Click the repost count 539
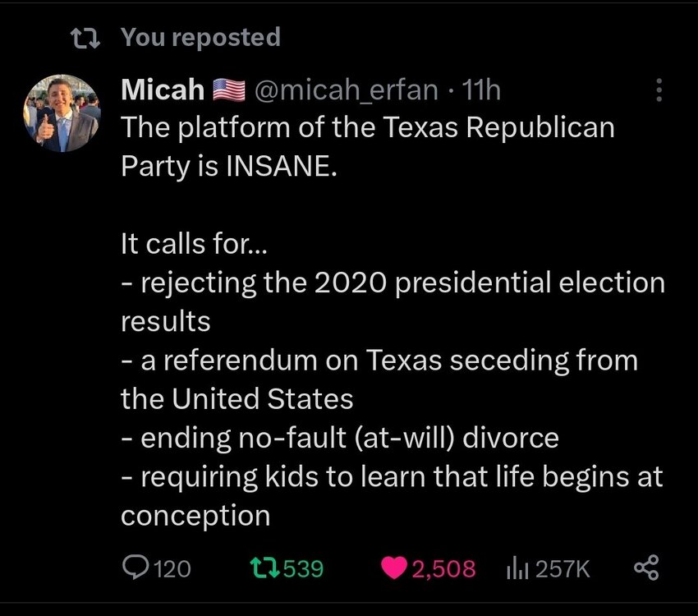Screen dimensions: 698x616 (303, 568)
